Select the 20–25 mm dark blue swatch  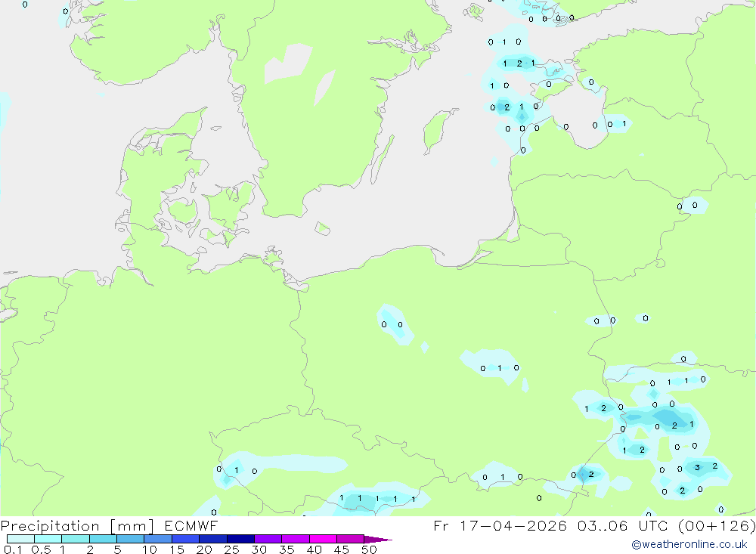point(213,539)
